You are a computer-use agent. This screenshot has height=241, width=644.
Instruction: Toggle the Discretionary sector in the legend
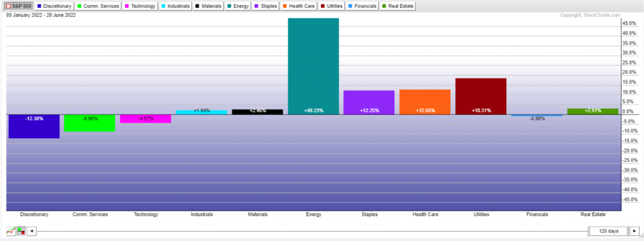[x=54, y=6]
